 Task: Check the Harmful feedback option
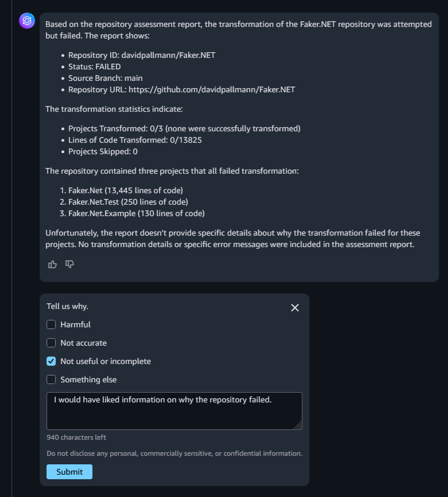click(51, 324)
